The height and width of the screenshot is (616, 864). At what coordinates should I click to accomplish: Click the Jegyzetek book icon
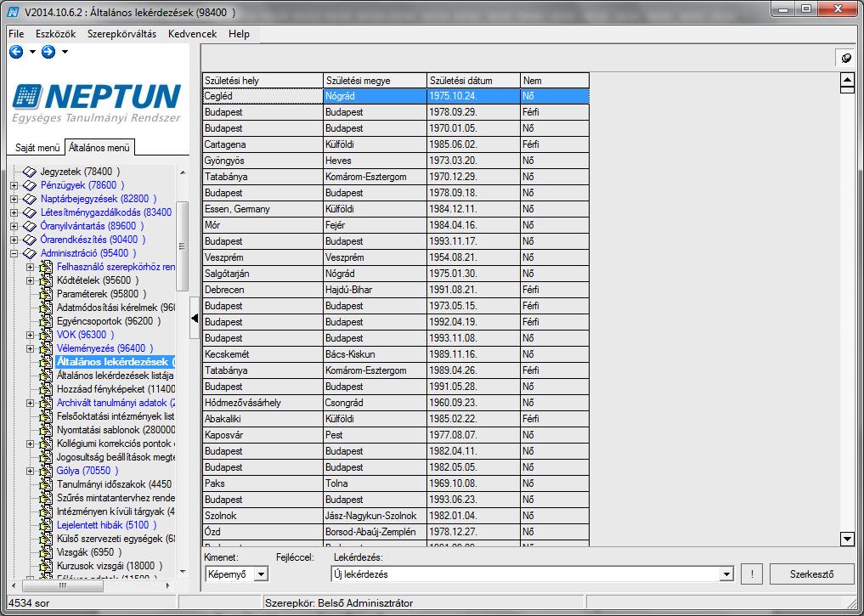(x=30, y=172)
